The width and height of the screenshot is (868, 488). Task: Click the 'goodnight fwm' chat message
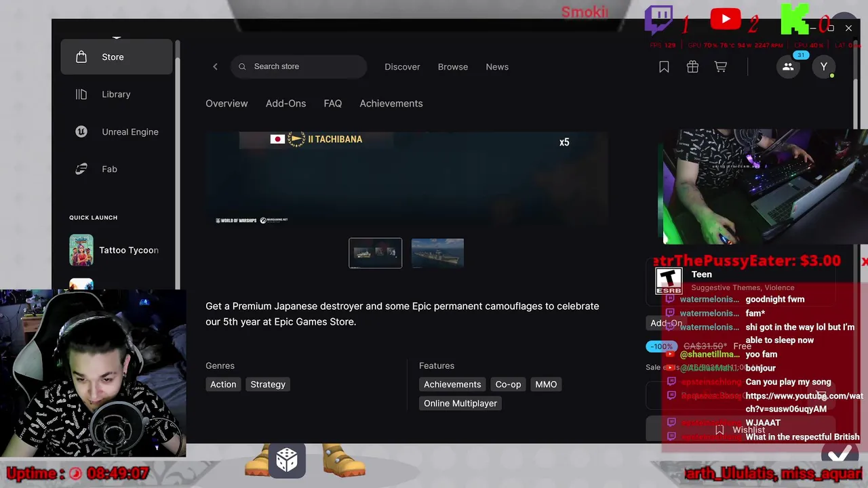click(x=775, y=299)
